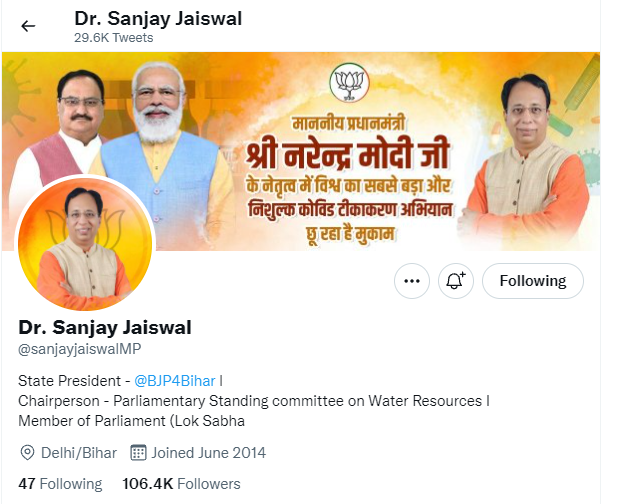
Task: Open the @BJP4Bihar mention link
Action: [175, 381]
